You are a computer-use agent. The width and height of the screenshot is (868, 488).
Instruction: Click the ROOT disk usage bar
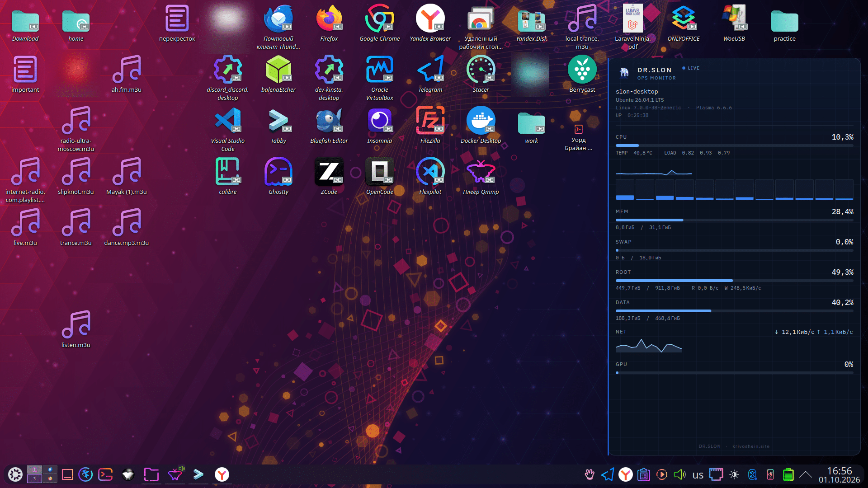coord(734,281)
